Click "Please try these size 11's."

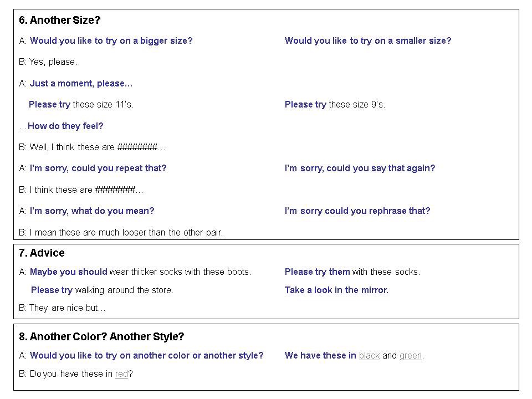tap(81, 105)
